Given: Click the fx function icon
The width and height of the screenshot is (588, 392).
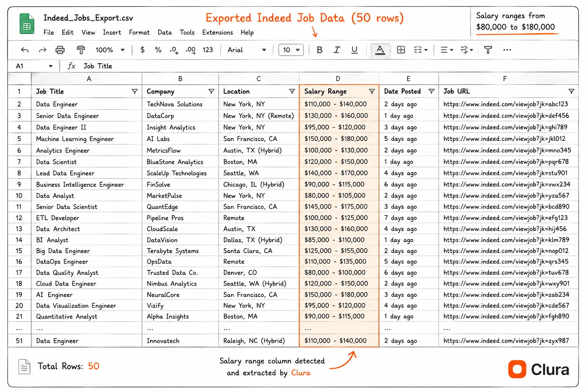Looking at the screenshot, I should tap(71, 66).
